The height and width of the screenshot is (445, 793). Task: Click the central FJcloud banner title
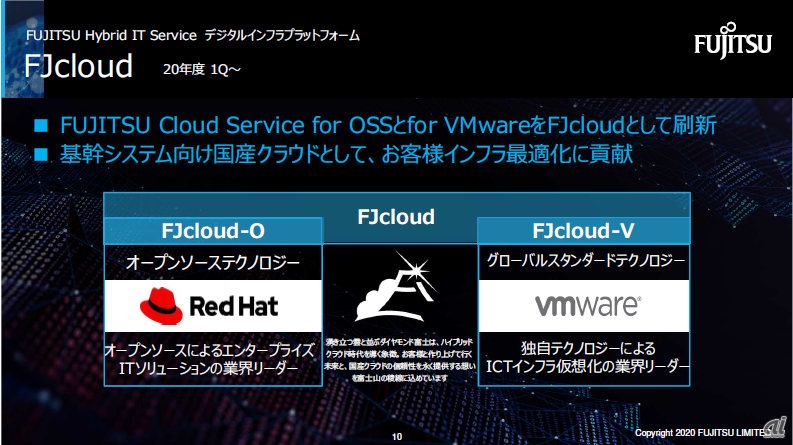(x=396, y=217)
